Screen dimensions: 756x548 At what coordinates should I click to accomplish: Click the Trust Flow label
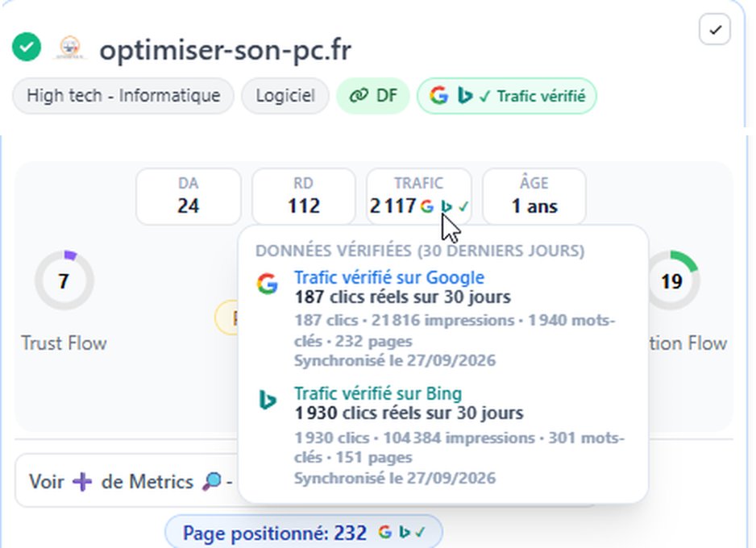point(64,343)
